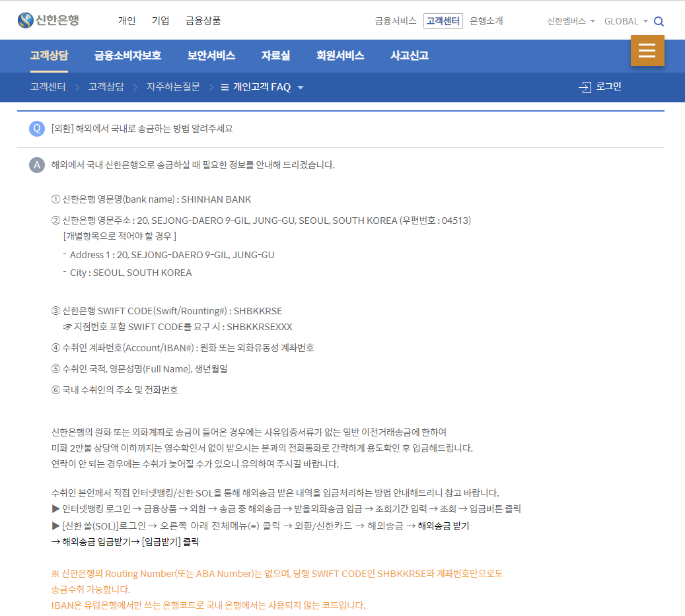This screenshot has width=685, height=616.
Task: Click the City: SEOUL, SOUTH KOREA line
Action: tap(131, 273)
